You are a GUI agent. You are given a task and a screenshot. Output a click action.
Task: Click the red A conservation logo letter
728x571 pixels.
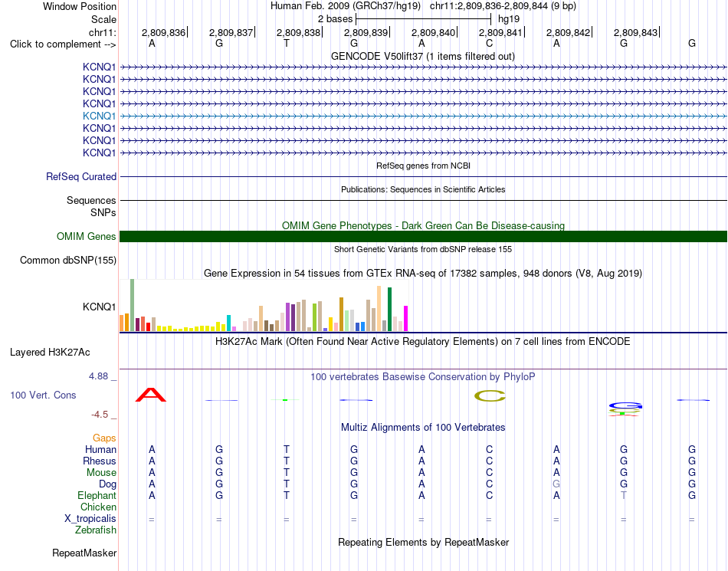click(x=151, y=395)
